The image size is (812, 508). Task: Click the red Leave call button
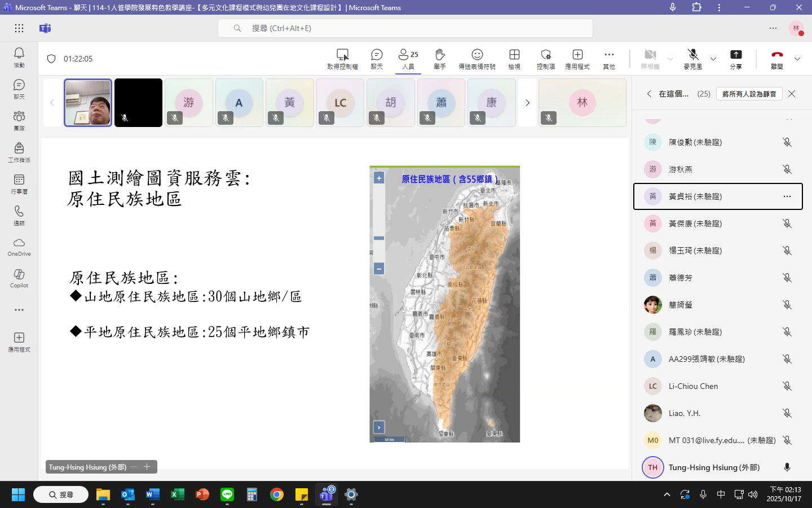point(777,58)
